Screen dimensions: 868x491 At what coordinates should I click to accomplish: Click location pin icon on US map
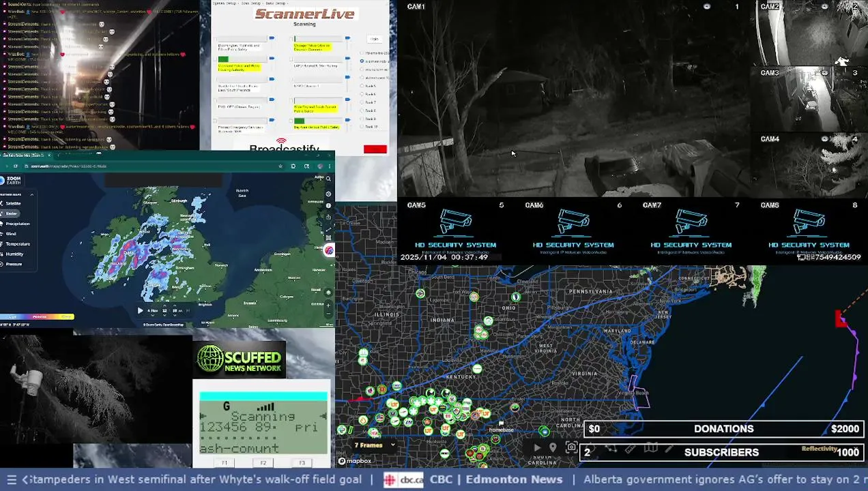coord(553,447)
